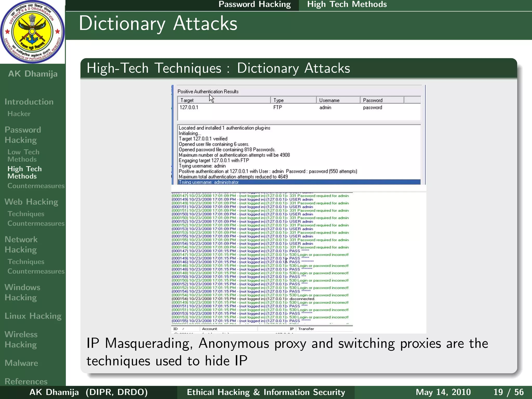Jump to Web Hacking section
Image resolution: width=532 pixels, height=399 pixels.
31,202
